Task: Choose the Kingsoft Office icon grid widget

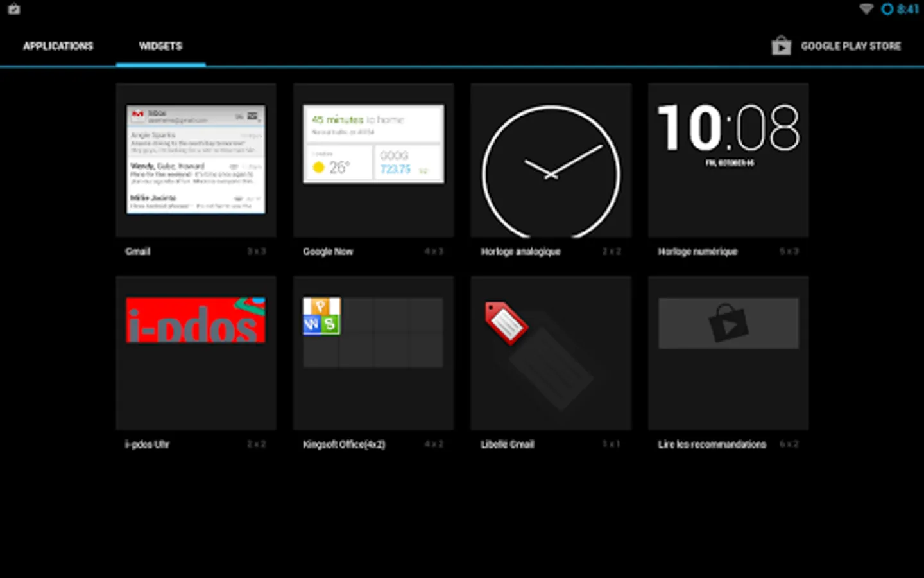Action: click(373, 332)
